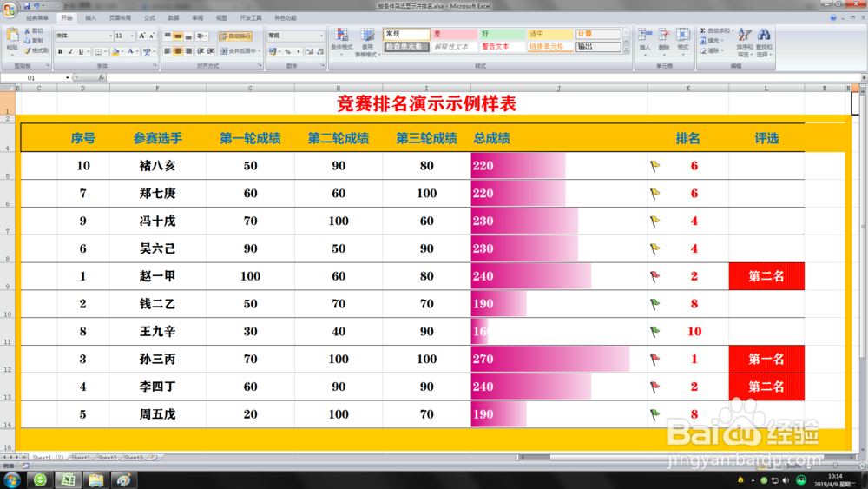The height and width of the screenshot is (489, 868).
Task: Copy the selection (复制)
Action: pyautogui.click(x=35, y=41)
